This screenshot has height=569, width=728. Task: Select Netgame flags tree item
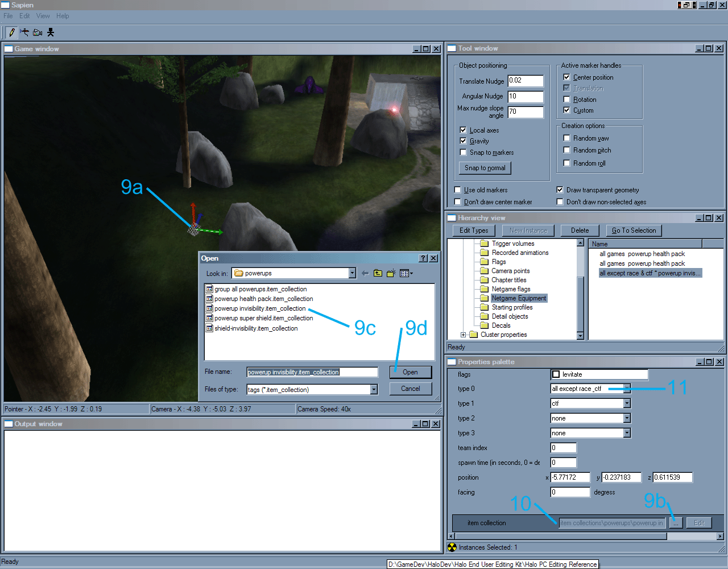511,289
